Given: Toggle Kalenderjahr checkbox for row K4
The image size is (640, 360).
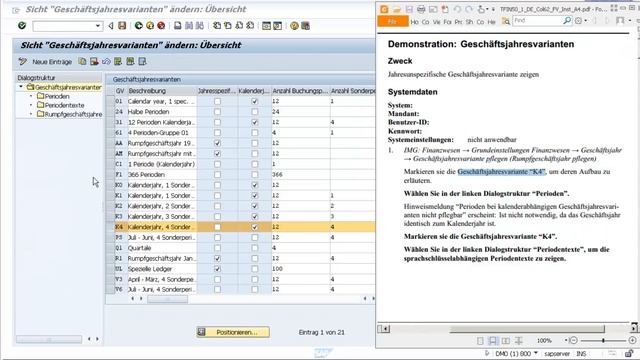Looking at the screenshot, I should [255, 227].
